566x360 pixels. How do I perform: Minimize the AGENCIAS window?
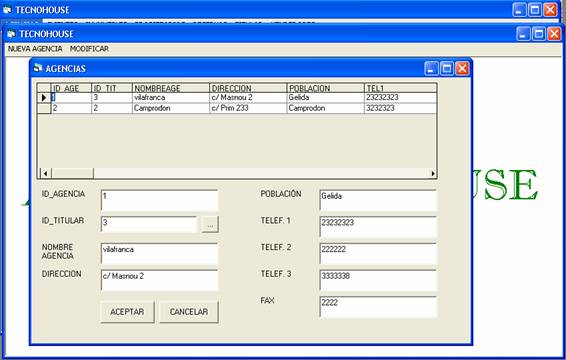(x=431, y=68)
